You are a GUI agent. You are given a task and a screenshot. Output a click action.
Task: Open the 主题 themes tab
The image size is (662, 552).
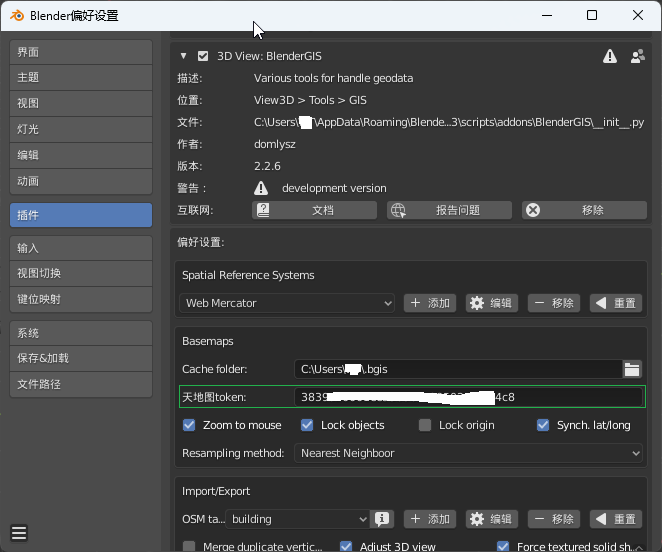coord(81,78)
